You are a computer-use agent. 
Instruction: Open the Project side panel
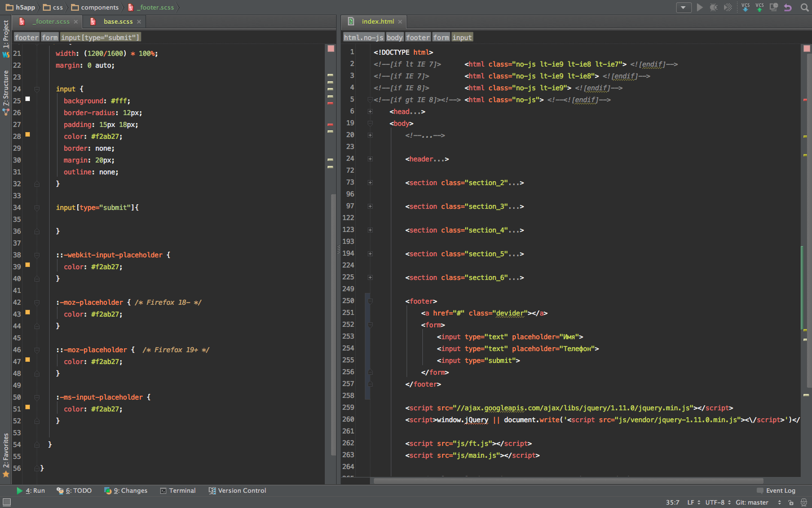[6, 38]
